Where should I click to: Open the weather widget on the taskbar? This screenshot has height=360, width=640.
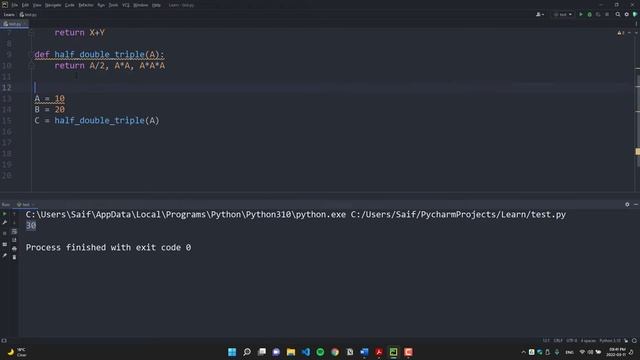pos(17,352)
